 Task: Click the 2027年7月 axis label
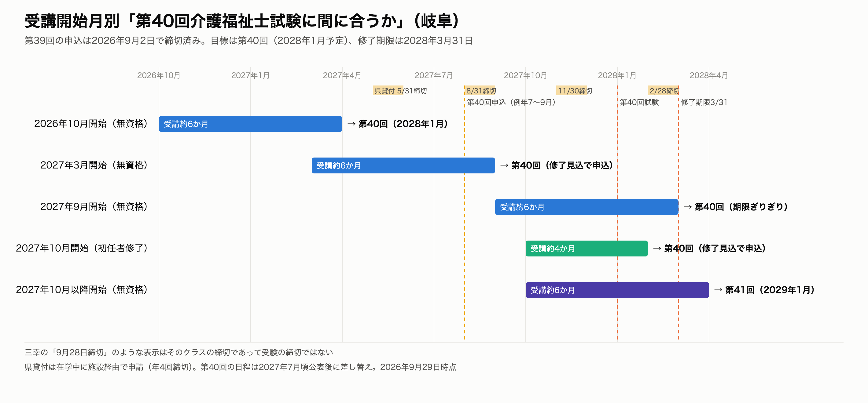(434, 75)
